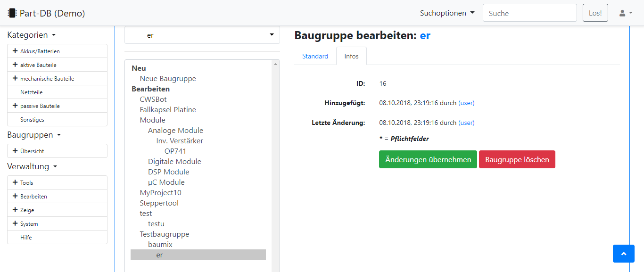This screenshot has width=644, height=272.
Task: Expand mechanische Bauteile plus icon
Action: pyautogui.click(x=15, y=78)
